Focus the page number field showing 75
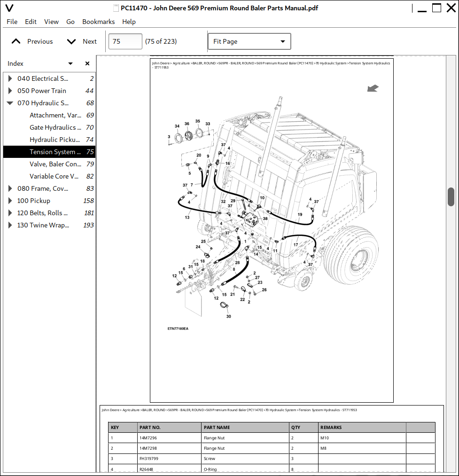The image size is (459, 476). 125,41
